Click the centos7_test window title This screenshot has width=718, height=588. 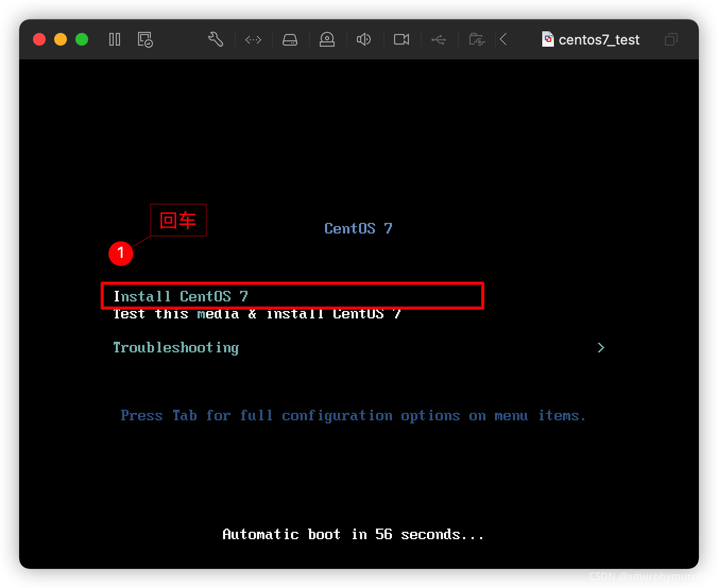click(599, 40)
